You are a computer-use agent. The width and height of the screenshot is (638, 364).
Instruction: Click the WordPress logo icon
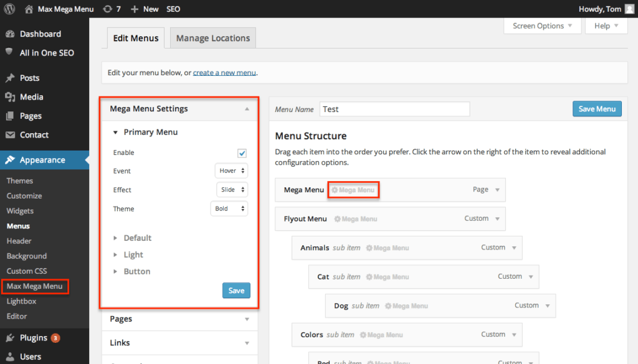9,9
